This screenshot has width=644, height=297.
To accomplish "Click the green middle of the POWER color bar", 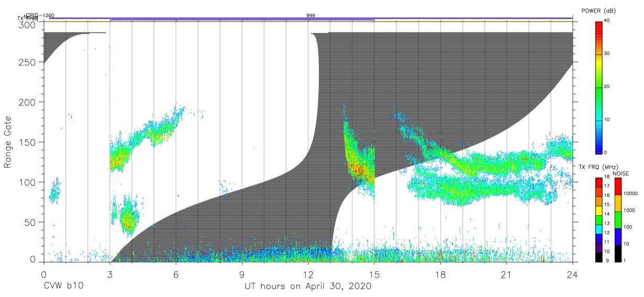I will 598,87.
